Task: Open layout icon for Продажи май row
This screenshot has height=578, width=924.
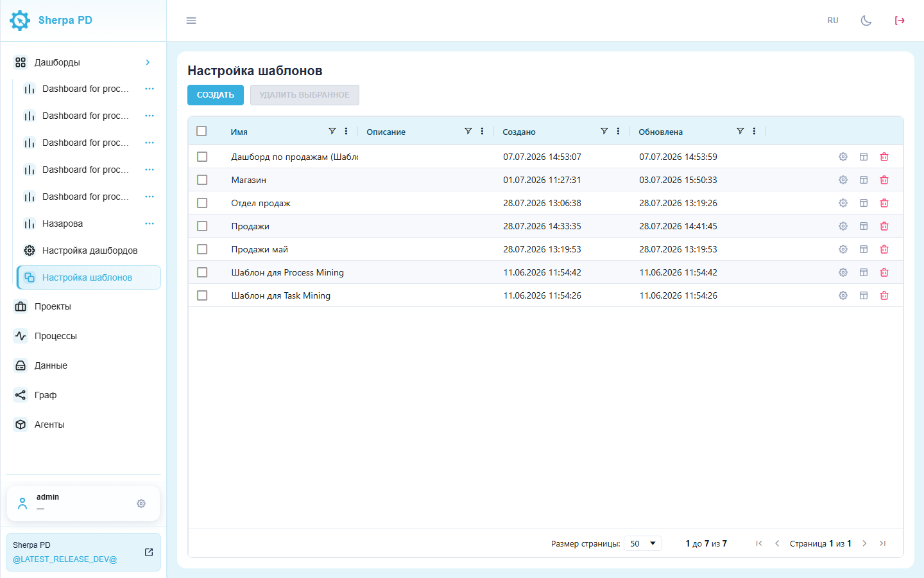Action: point(864,249)
